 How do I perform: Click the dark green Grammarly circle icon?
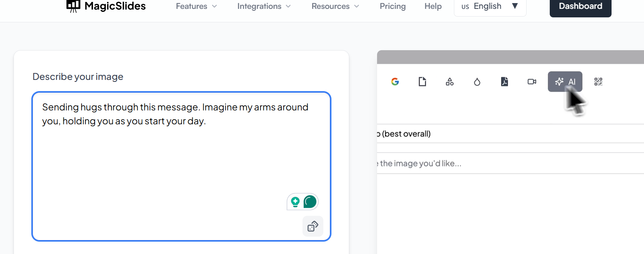[x=310, y=202]
